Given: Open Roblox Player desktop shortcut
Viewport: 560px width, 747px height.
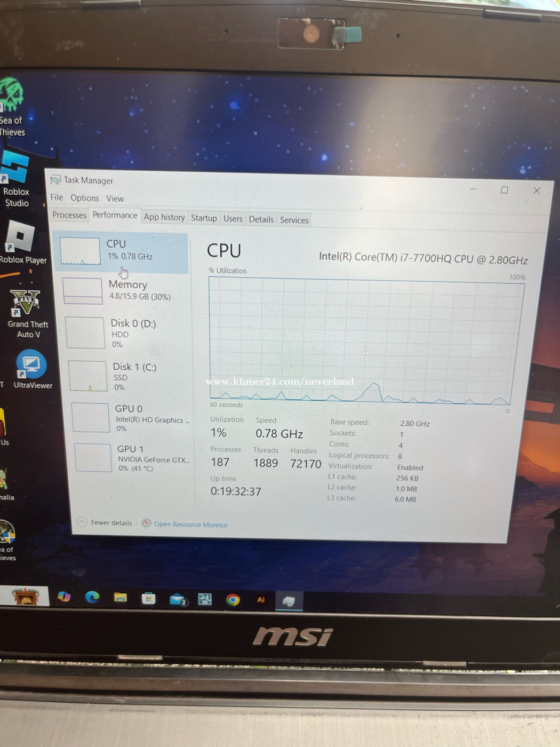Looking at the screenshot, I should (22, 243).
